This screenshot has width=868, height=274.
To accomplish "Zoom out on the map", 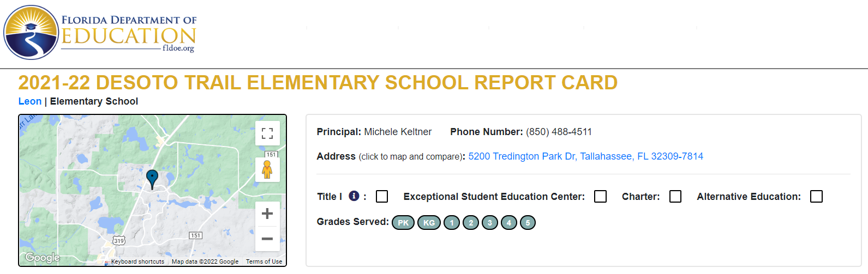I will coord(267,239).
